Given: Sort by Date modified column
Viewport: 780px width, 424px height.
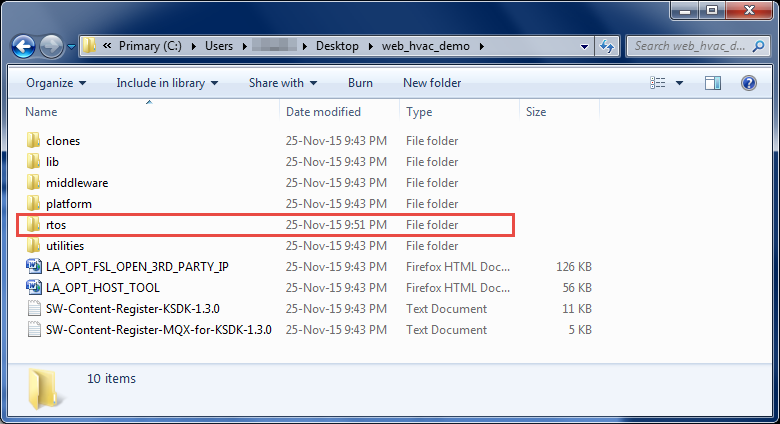Looking at the screenshot, I should (x=323, y=112).
